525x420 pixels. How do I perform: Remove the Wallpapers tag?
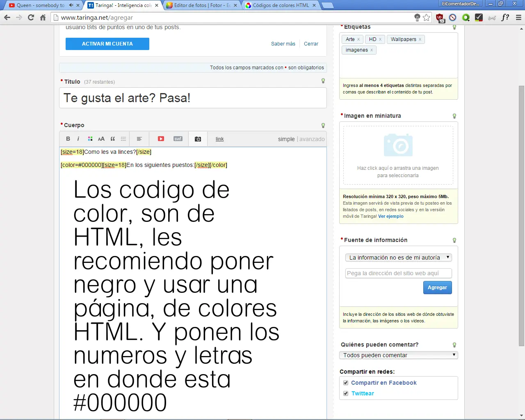tap(420, 39)
